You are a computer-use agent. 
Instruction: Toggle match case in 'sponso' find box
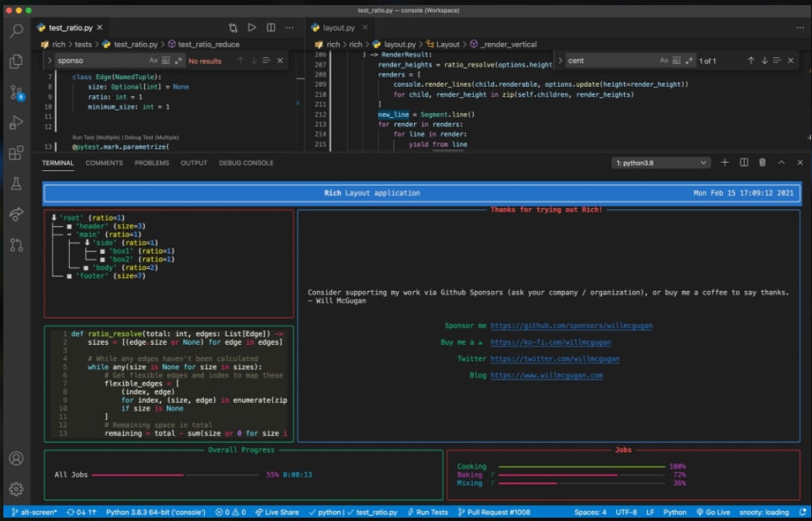[x=153, y=61]
